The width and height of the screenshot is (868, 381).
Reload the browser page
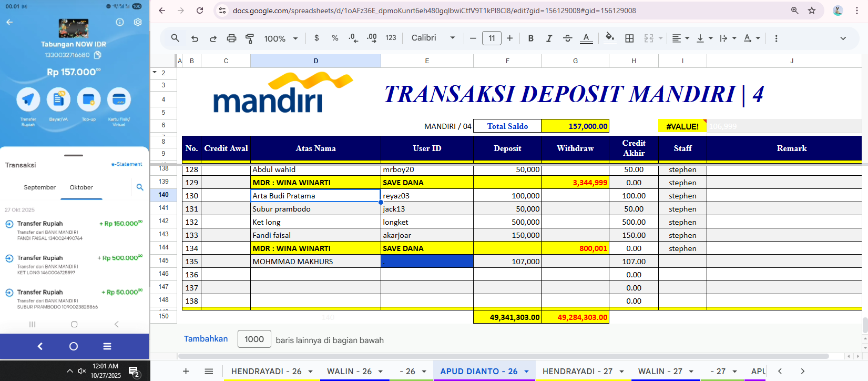[200, 11]
